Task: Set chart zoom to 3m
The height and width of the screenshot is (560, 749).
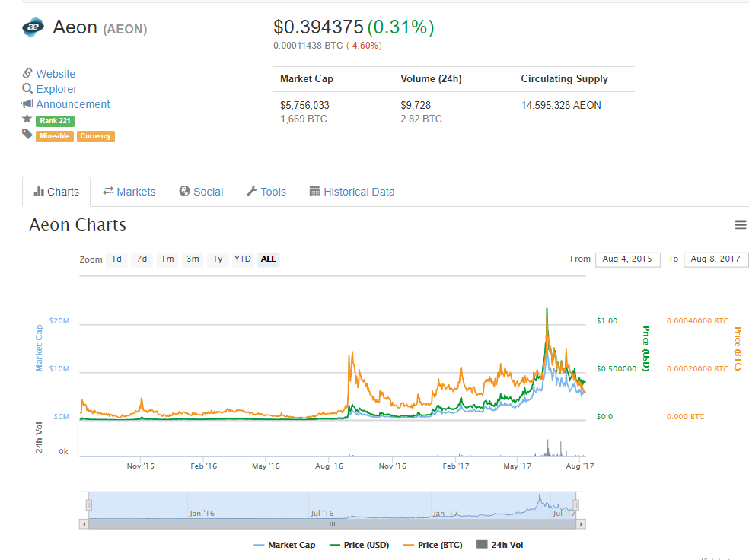Action: click(193, 259)
